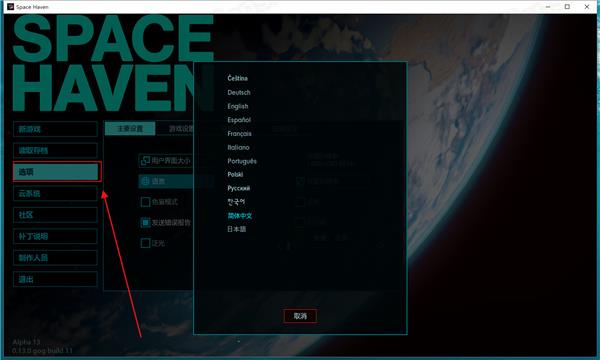This screenshot has width=600, height=360.
Task: Click the Space Haven title bar icon
Action: click(10, 7)
